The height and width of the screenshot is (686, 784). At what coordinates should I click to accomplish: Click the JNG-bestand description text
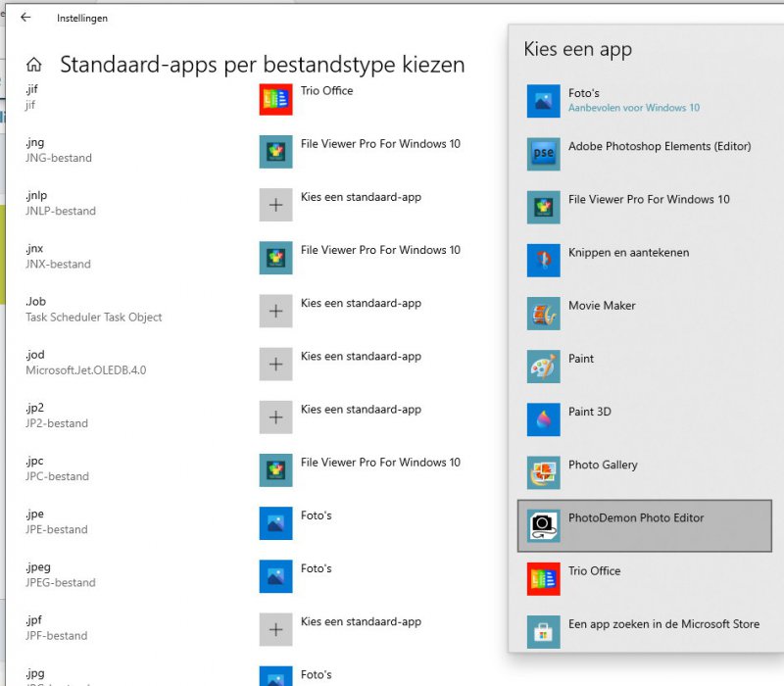(x=59, y=158)
